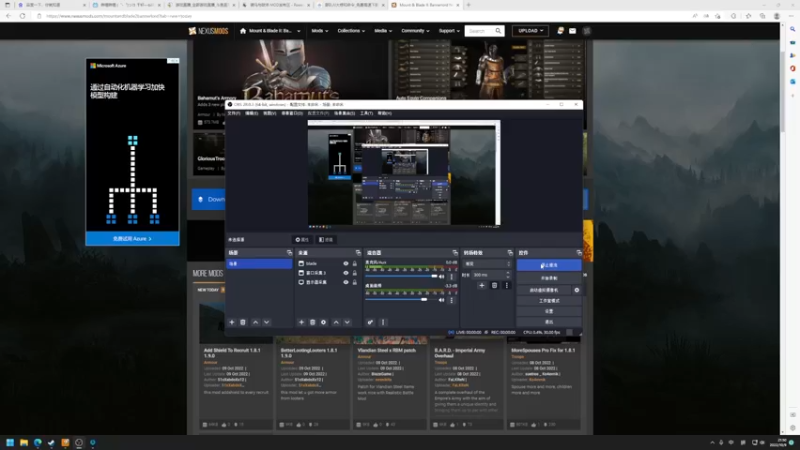Open OBS View menu

(x=269, y=113)
